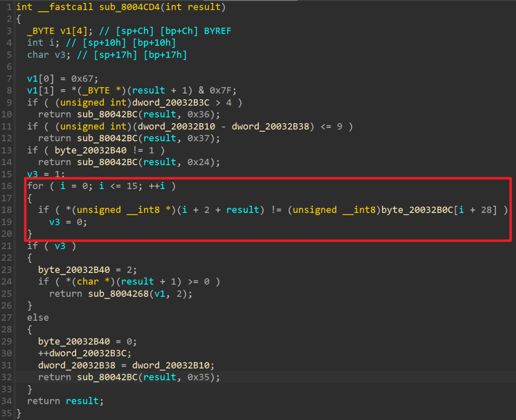The height and width of the screenshot is (420, 516).
Task: Select variable v3 in declaration line
Action: click(60, 55)
